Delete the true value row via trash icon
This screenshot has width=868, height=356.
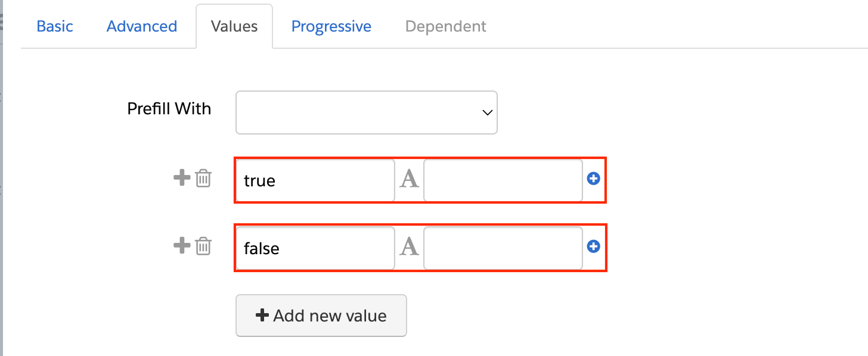[x=203, y=177]
